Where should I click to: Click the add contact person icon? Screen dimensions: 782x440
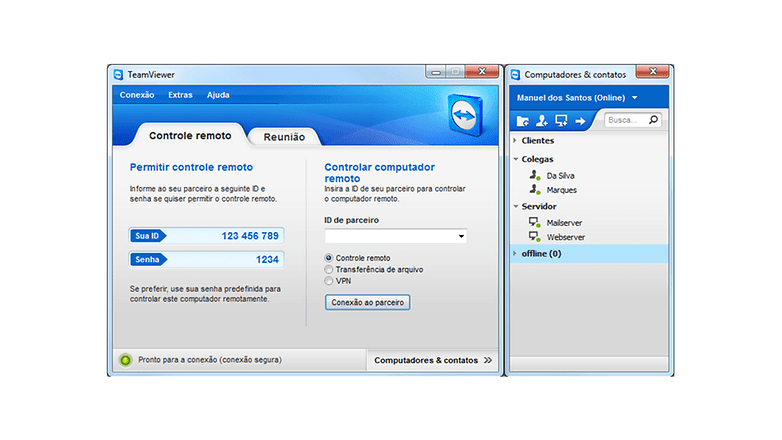542,120
